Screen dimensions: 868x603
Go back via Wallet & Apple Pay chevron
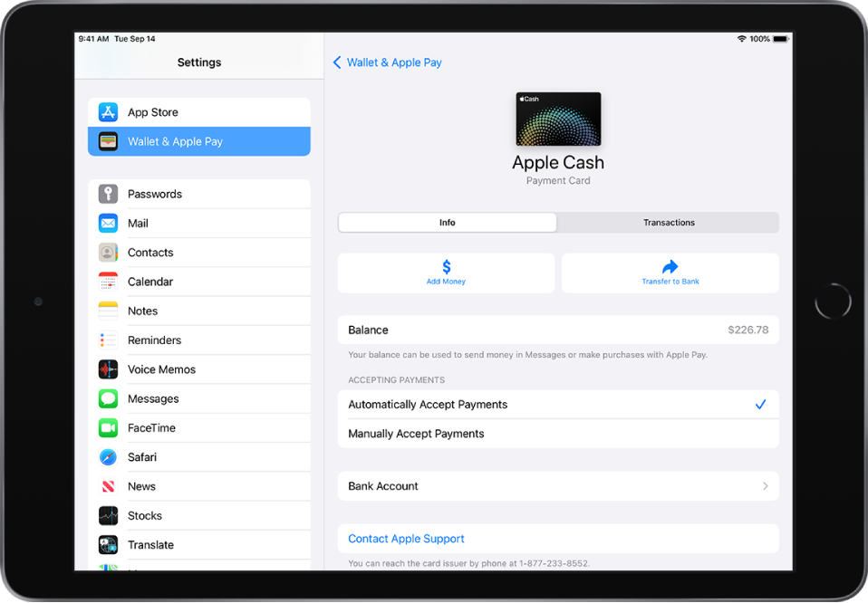tap(336, 62)
